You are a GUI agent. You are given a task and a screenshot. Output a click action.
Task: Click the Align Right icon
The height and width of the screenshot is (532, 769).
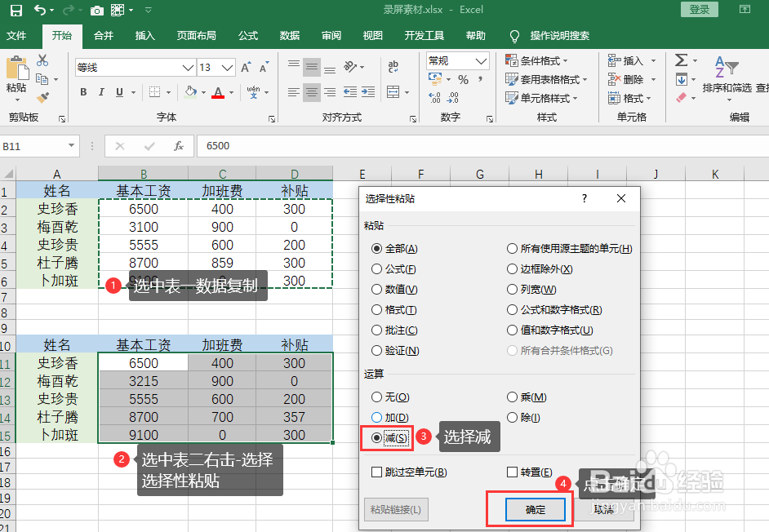coord(330,91)
